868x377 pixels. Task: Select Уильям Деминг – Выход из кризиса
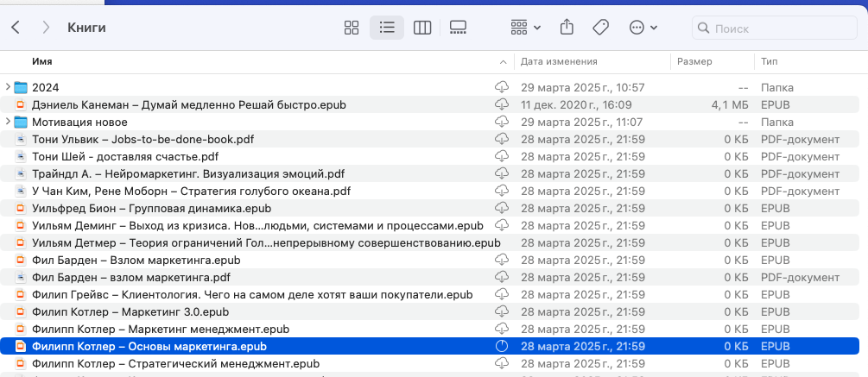tap(257, 225)
